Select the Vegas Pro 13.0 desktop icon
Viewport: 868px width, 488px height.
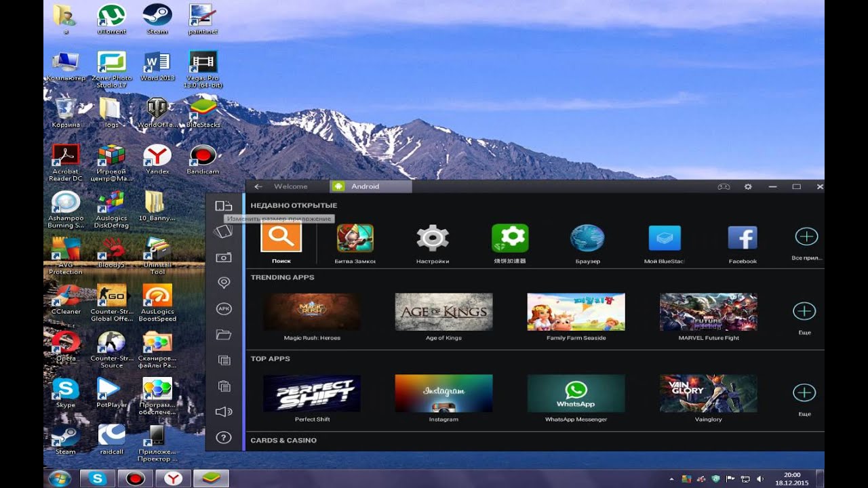203,69
